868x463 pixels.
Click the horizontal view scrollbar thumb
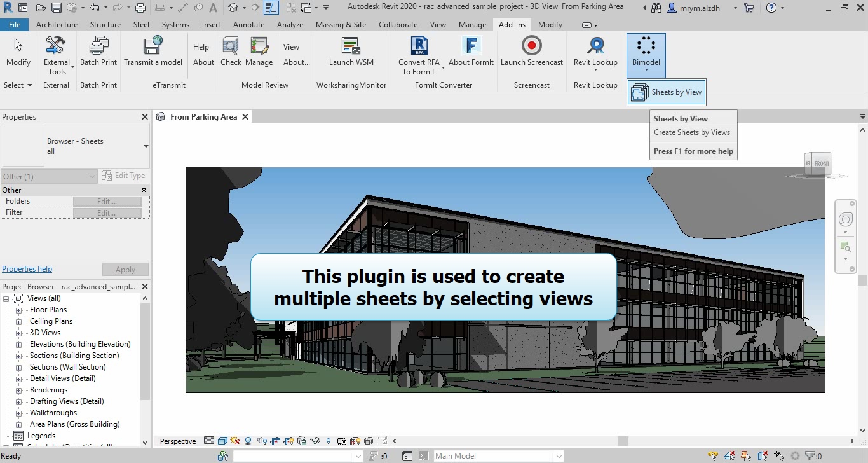click(x=623, y=441)
